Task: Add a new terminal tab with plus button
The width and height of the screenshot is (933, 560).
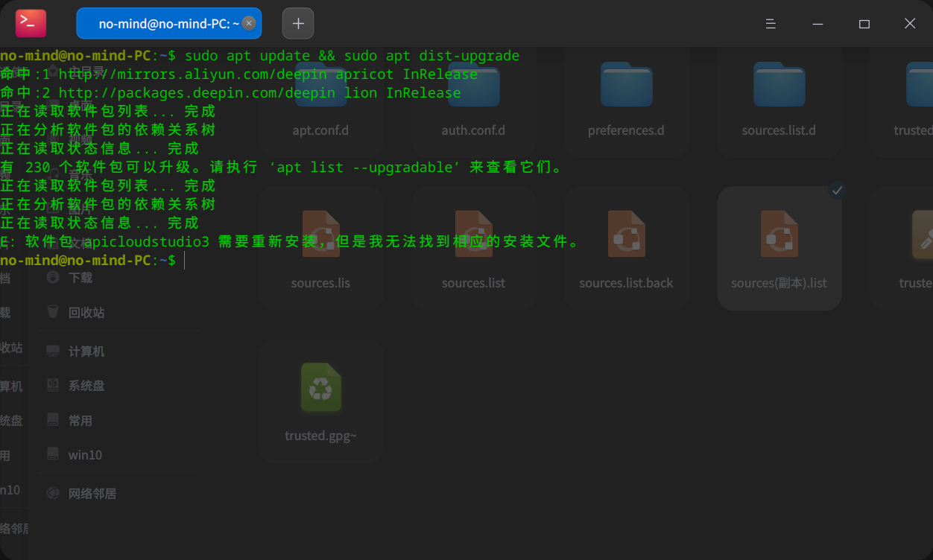Action: [x=298, y=23]
